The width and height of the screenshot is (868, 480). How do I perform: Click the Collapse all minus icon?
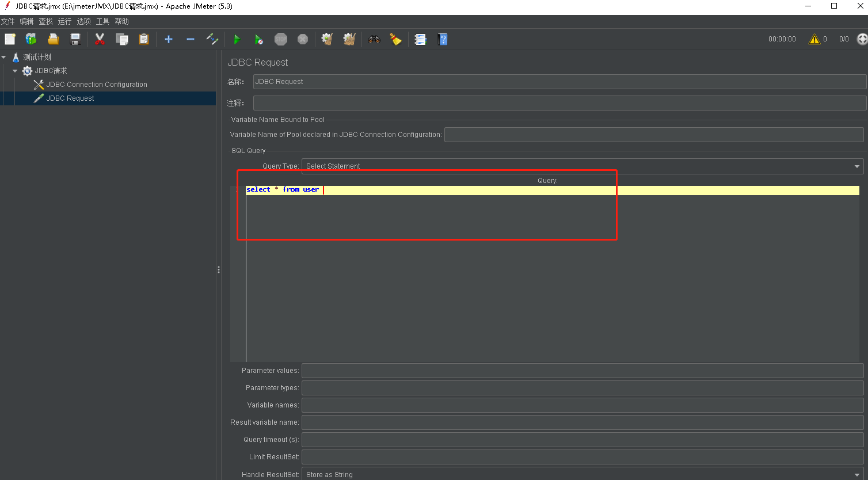191,39
